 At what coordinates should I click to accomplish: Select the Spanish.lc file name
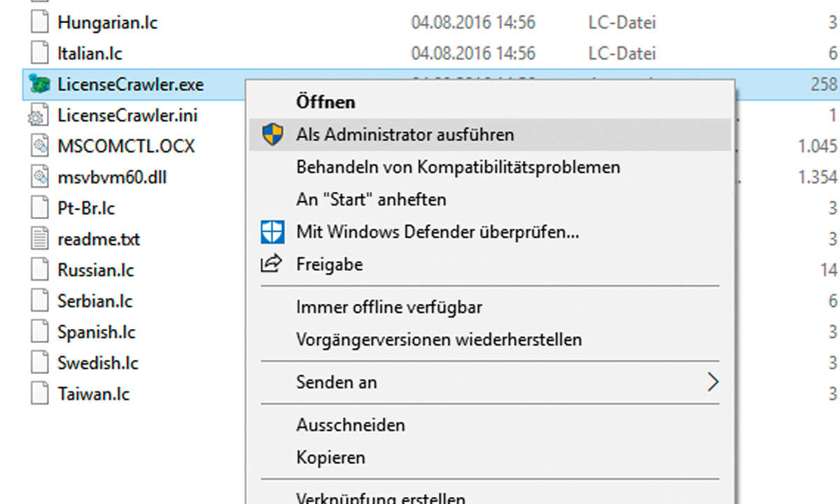(x=97, y=331)
